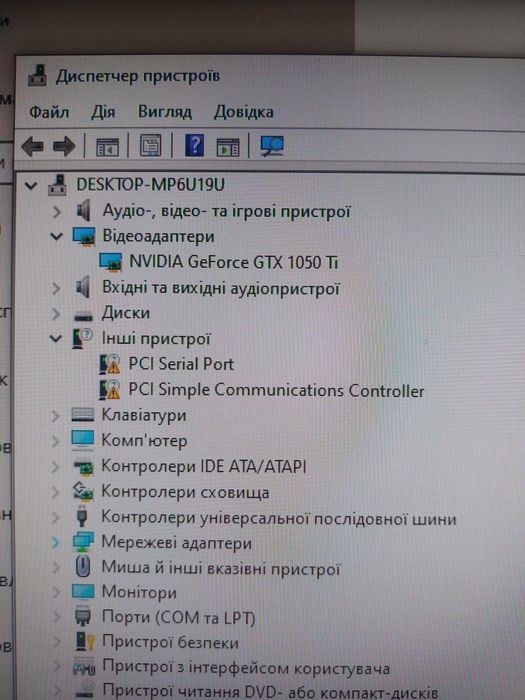This screenshot has width=525, height=700.
Task: Click the Диски drive icon
Action: pos(83,316)
